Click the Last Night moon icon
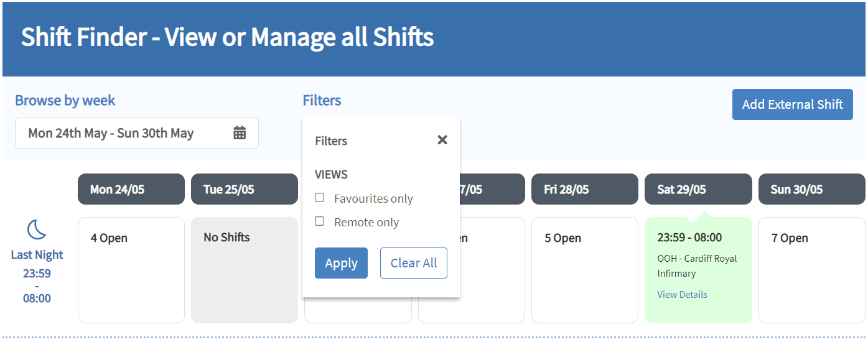Viewport: 868px width, 342px height. tap(37, 230)
